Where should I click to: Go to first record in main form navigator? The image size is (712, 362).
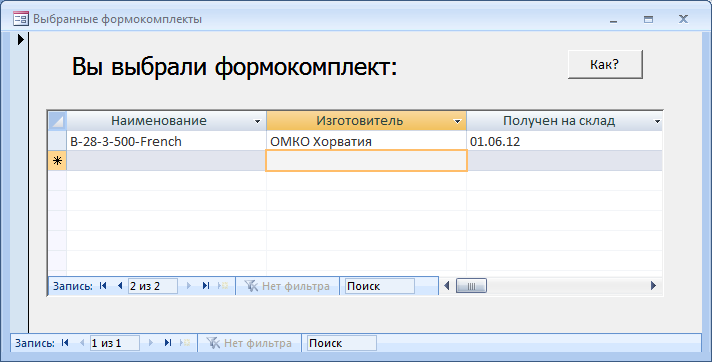(x=65, y=343)
